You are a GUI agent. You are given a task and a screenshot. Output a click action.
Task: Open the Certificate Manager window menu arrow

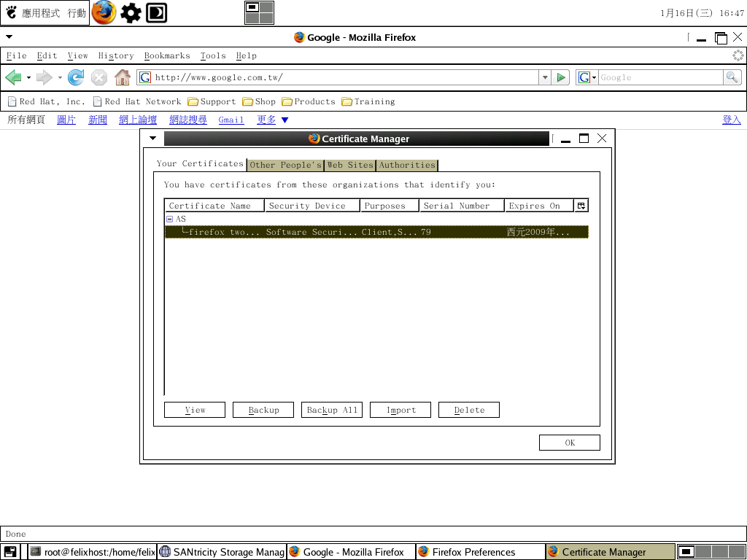click(x=153, y=138)
